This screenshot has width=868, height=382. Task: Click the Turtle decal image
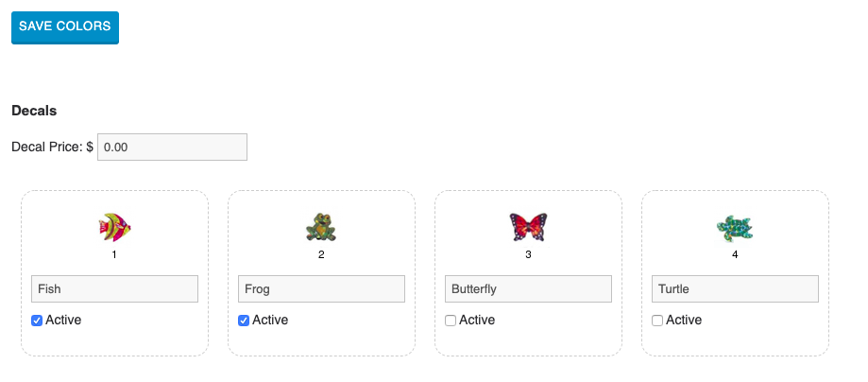coord(734,227)
